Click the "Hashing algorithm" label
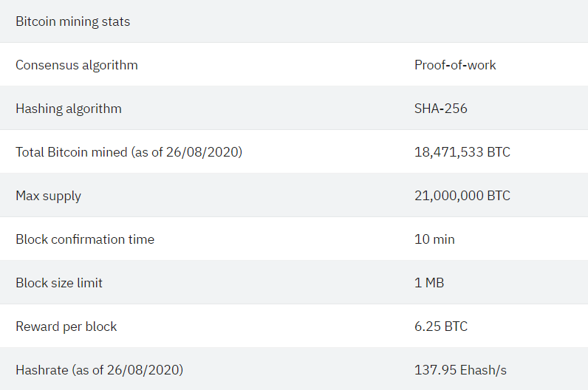 (x=69, y=109)
